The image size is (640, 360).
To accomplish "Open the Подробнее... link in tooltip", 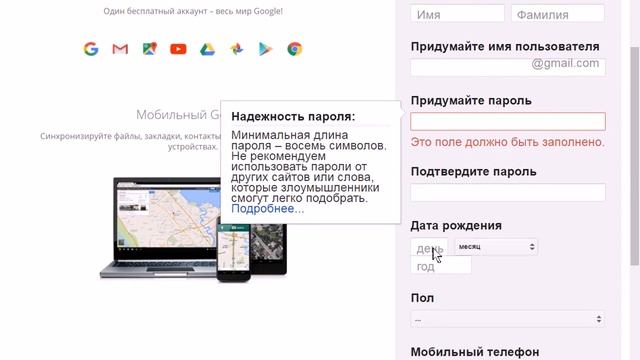I will coord(267,209).
